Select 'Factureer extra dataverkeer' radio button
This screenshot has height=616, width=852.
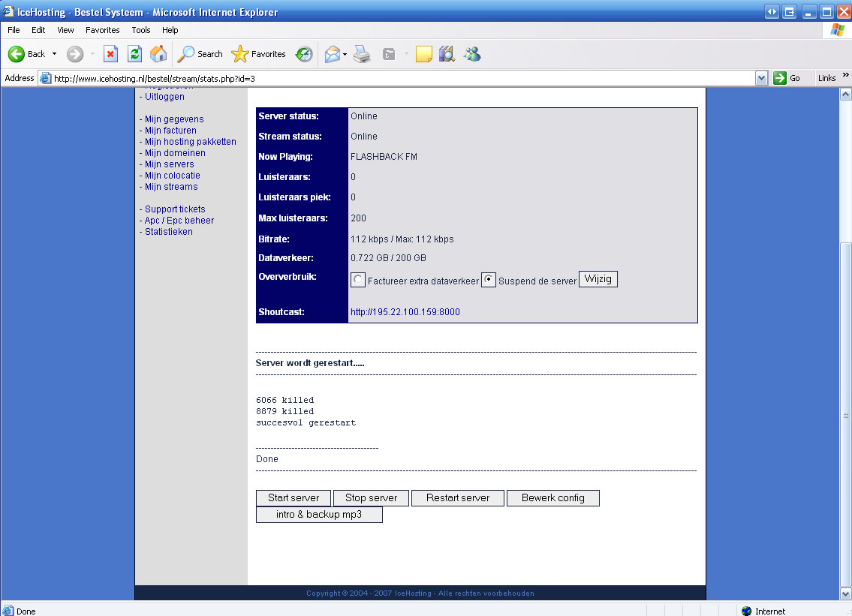click(358, 280)
